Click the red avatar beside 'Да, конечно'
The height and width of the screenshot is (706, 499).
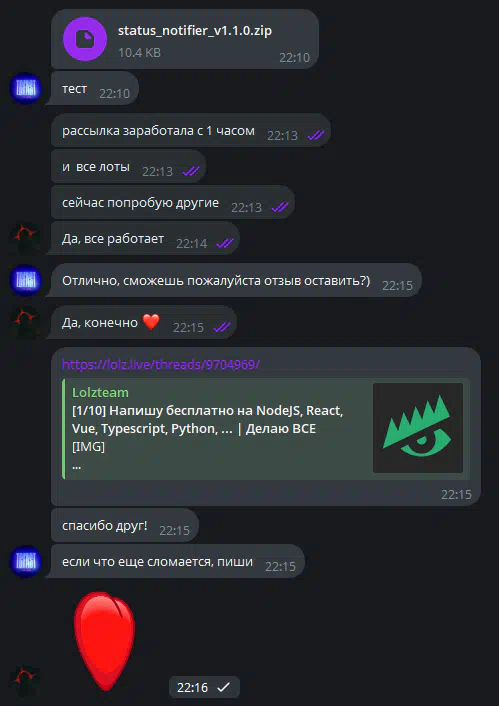[26, 322]
